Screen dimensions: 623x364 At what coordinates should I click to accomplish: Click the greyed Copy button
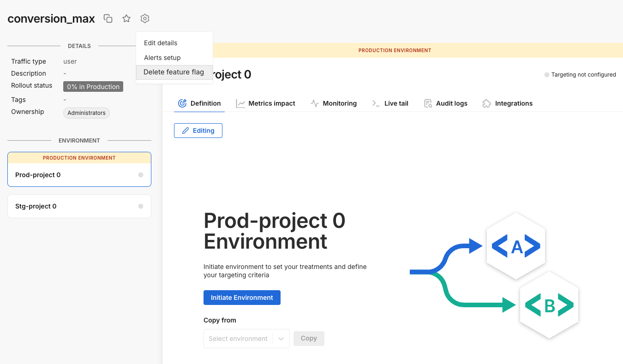coord(309,338)
